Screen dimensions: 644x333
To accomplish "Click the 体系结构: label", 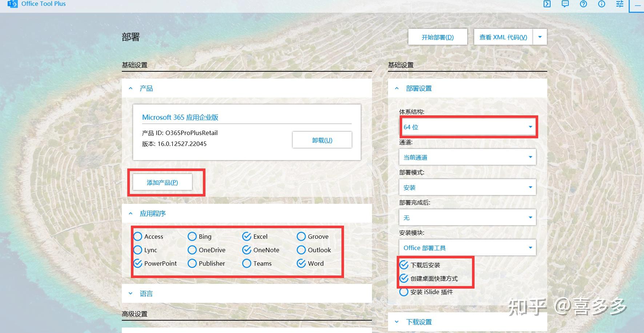I will [412, 112].
